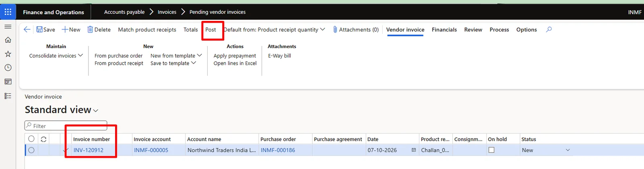The image size is (644, 169).
Task: Click the Northwind Traders India account name cell
Action: (221, 150)
